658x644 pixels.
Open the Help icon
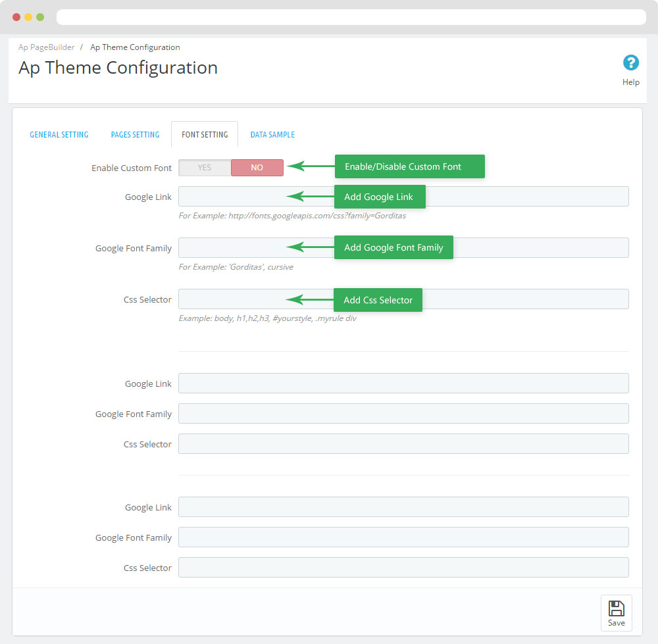point(630,63)
